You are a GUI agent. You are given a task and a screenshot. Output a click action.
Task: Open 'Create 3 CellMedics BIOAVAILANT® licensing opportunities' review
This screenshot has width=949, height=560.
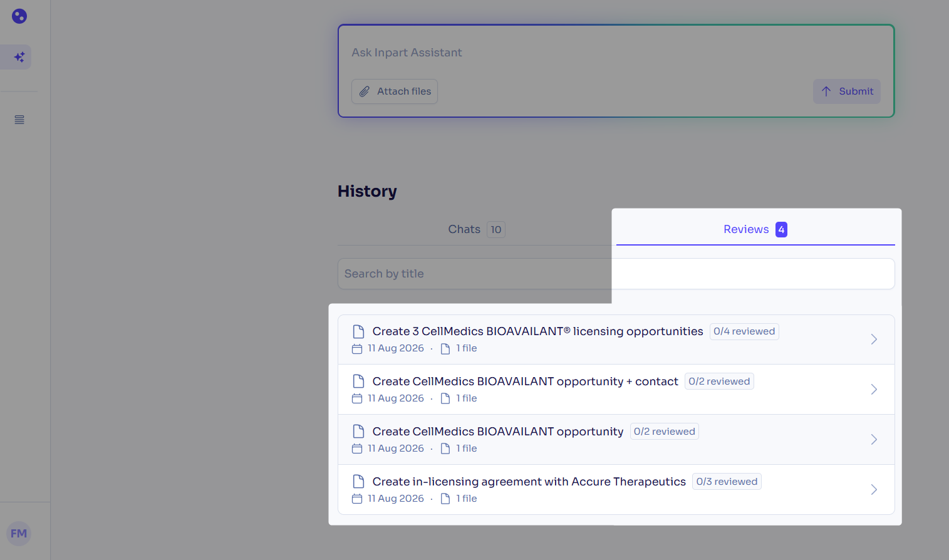[x=616, y=340]
